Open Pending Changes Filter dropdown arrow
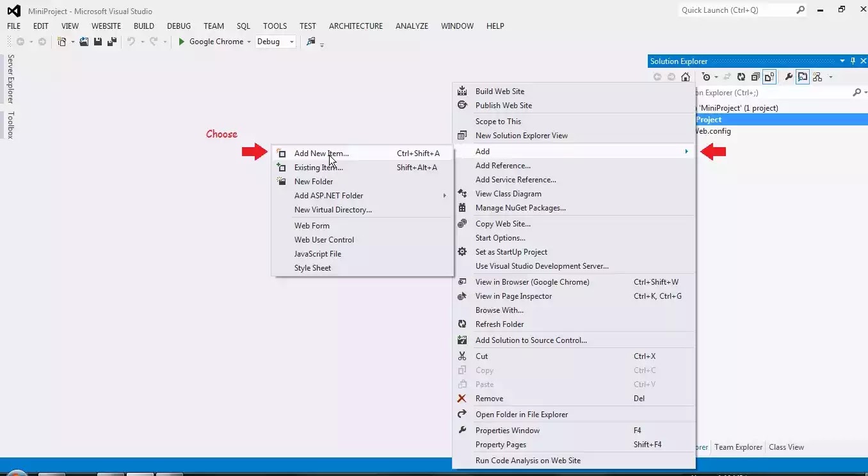This screenshot has height=476, width=868. (716, 77)
